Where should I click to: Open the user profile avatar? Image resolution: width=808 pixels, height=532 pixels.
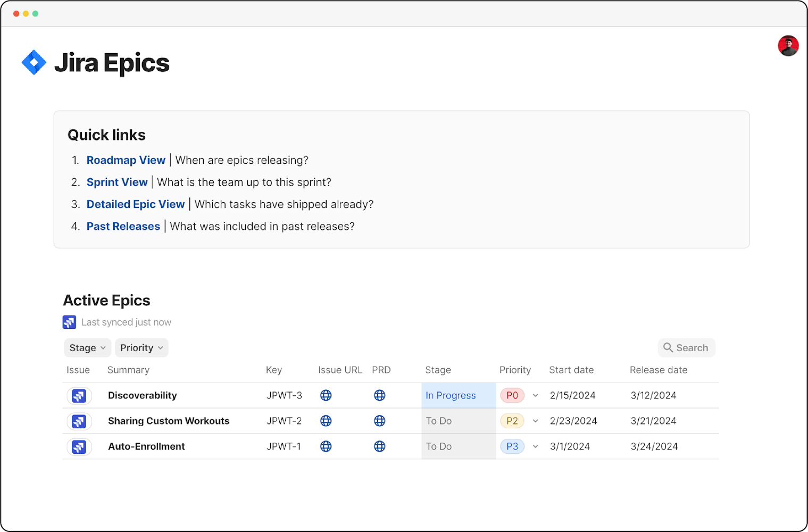click(x=788, y=46)
